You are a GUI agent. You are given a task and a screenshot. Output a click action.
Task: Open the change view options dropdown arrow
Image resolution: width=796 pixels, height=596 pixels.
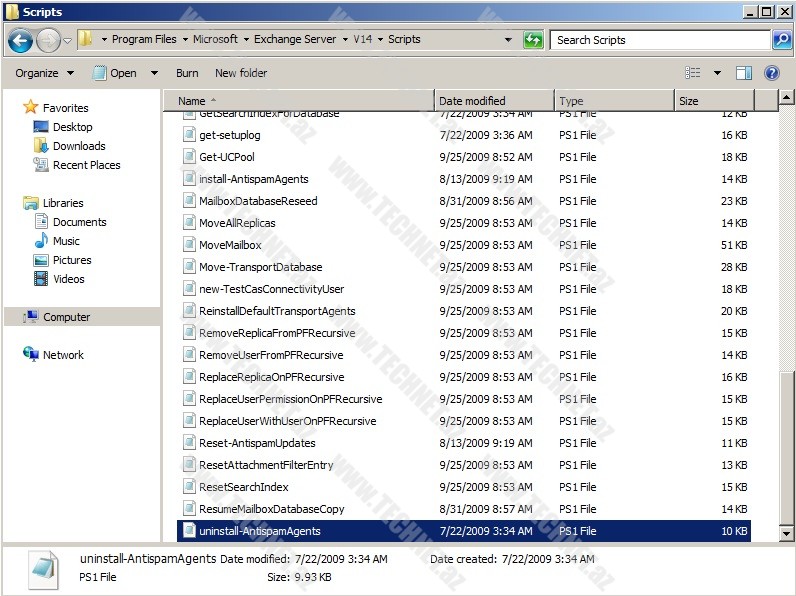717,73
